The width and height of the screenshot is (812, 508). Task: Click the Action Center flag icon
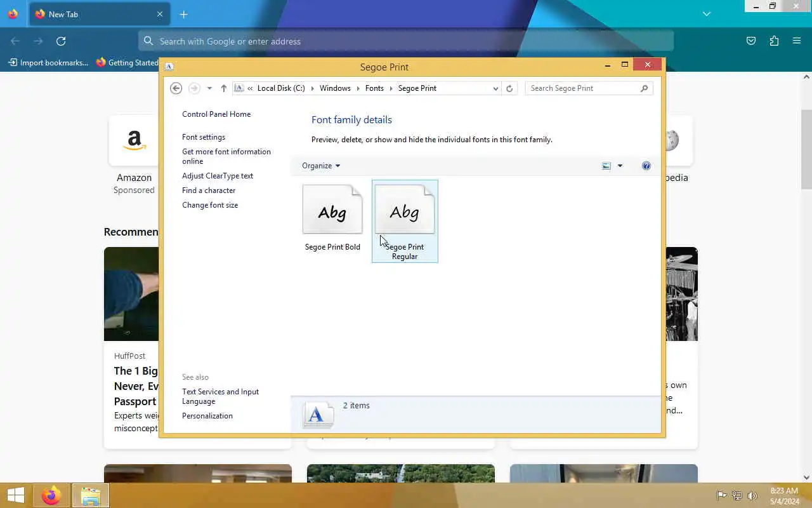point(721,496)
